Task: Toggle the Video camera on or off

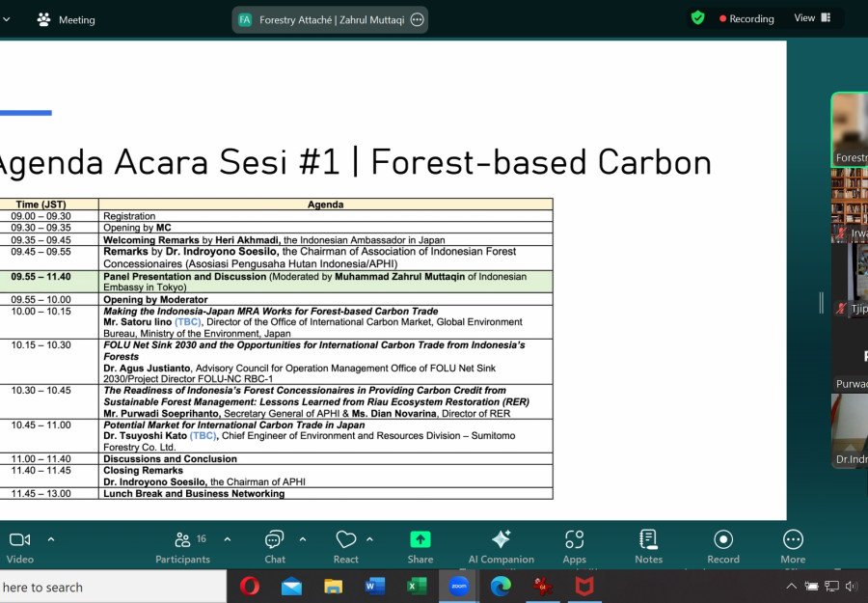Action: point(20,547)
